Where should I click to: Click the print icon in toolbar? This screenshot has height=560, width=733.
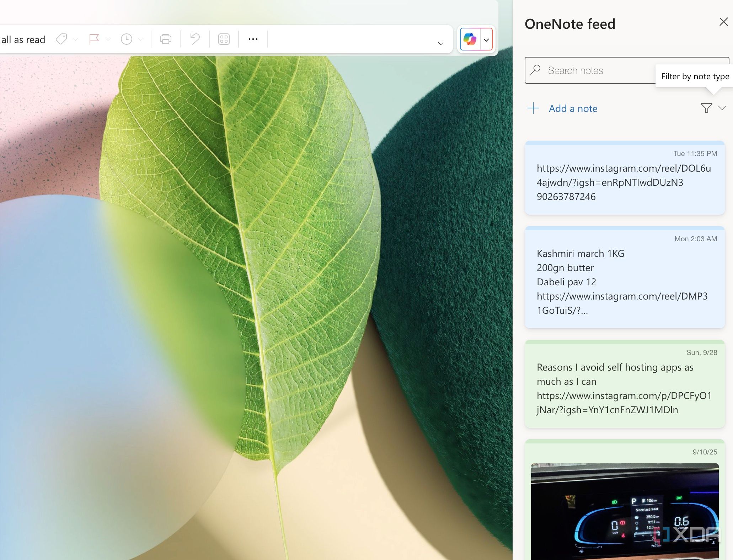click(165, 39)
